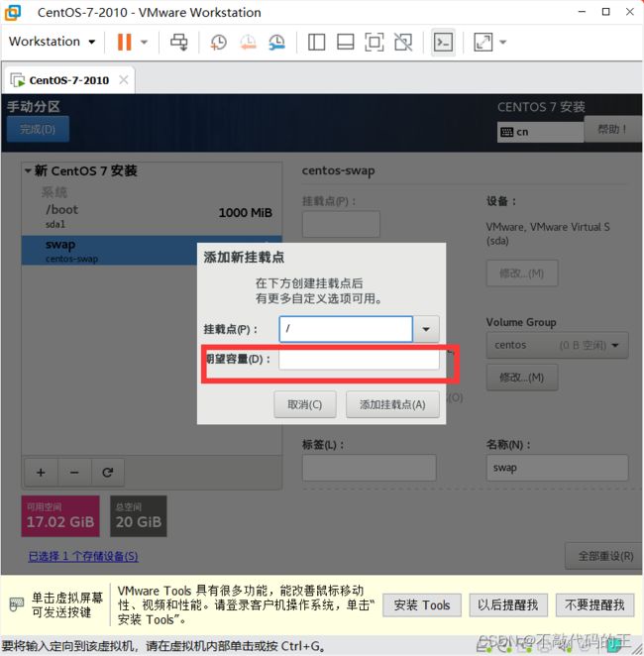Click the background 挂载点(P) field
The image size is (644, 656).
pyautogui.click(x=341, y=224)
